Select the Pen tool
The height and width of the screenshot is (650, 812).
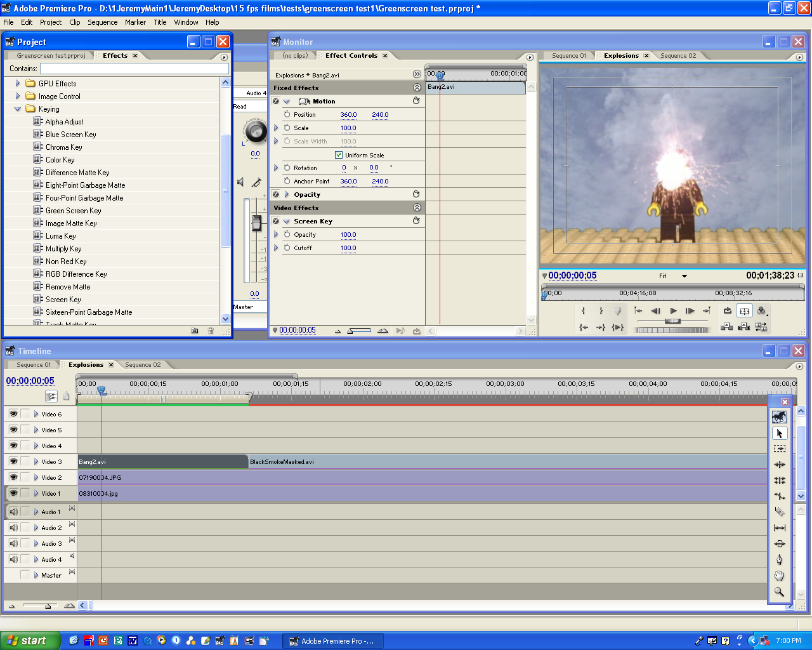point(780,560)
